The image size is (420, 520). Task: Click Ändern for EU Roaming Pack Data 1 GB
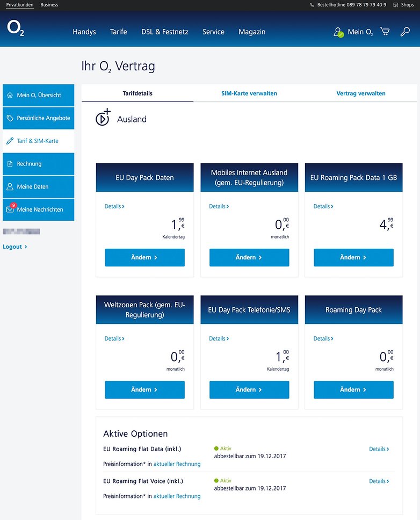[x=354, y=257]
